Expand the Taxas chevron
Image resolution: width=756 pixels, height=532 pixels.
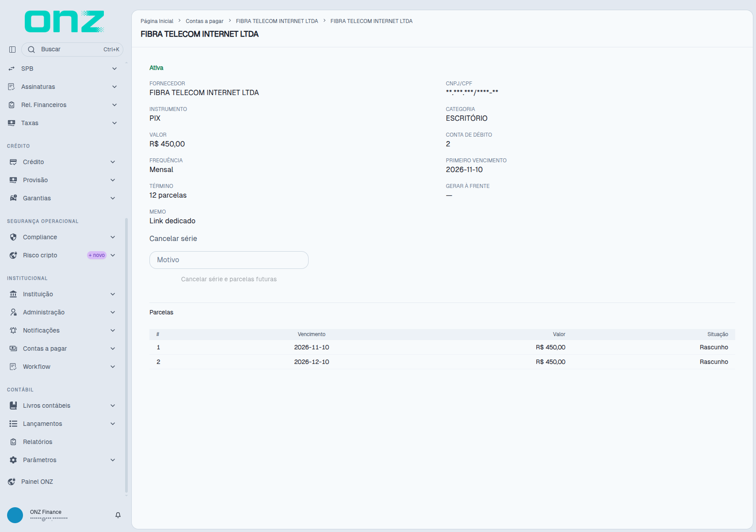pos(115,123)
